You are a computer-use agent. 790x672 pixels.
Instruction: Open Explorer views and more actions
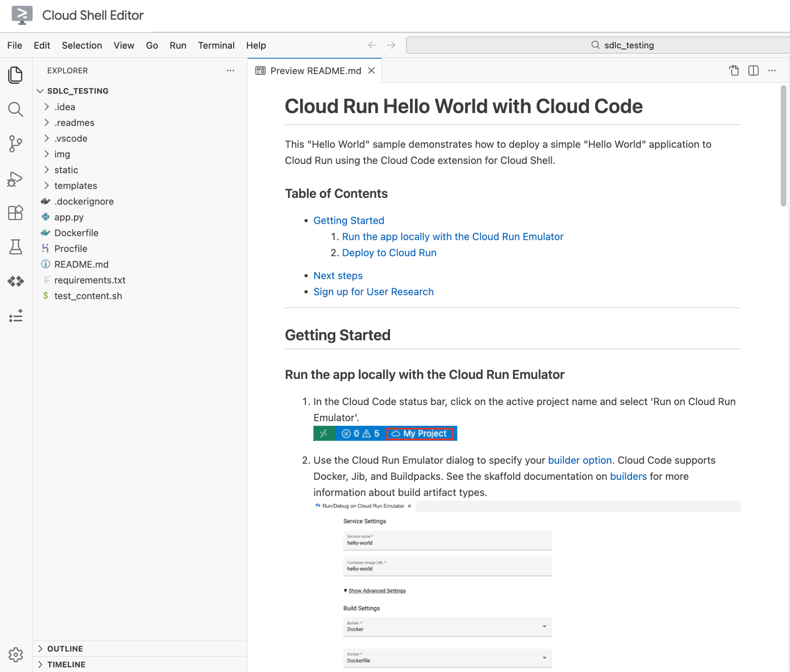point(230,71)
